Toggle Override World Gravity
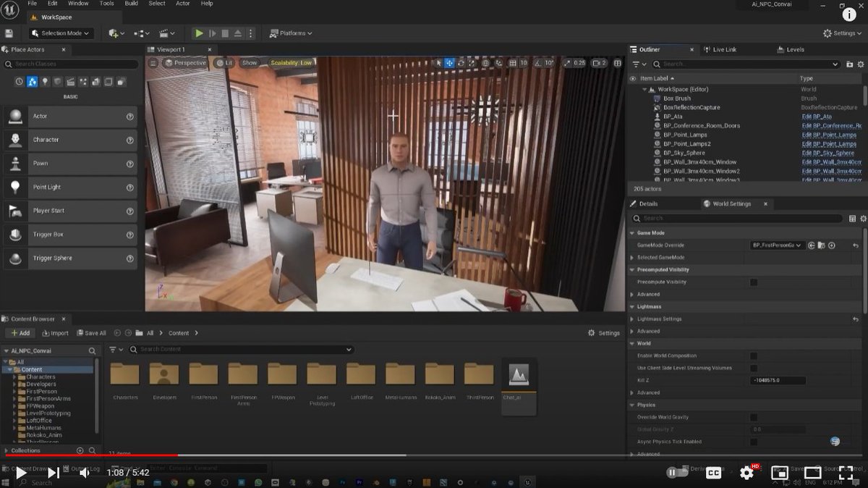Screen dimensions: 868x488 click(x=754, y=417)
